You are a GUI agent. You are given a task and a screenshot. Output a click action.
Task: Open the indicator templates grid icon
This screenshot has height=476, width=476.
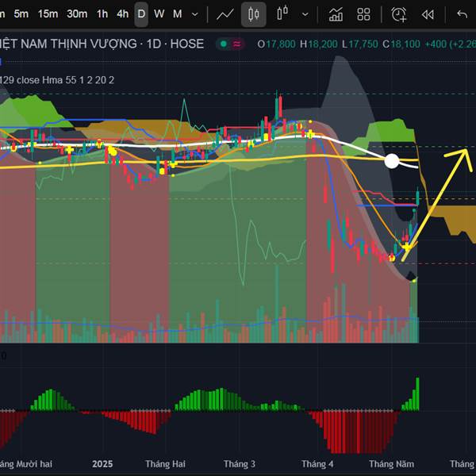point(363,13)
